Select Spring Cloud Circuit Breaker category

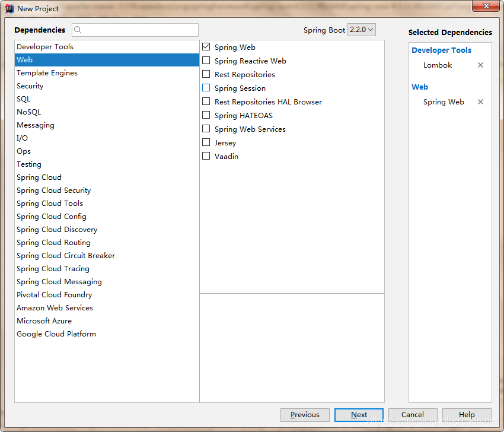[107, 256]
